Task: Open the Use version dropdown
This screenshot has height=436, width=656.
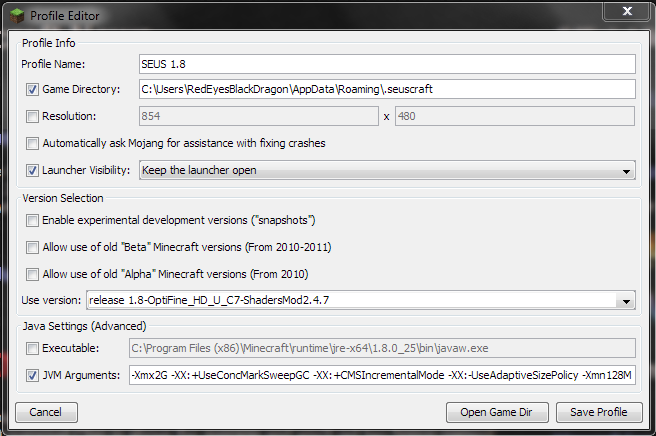Action: (361, 300)
